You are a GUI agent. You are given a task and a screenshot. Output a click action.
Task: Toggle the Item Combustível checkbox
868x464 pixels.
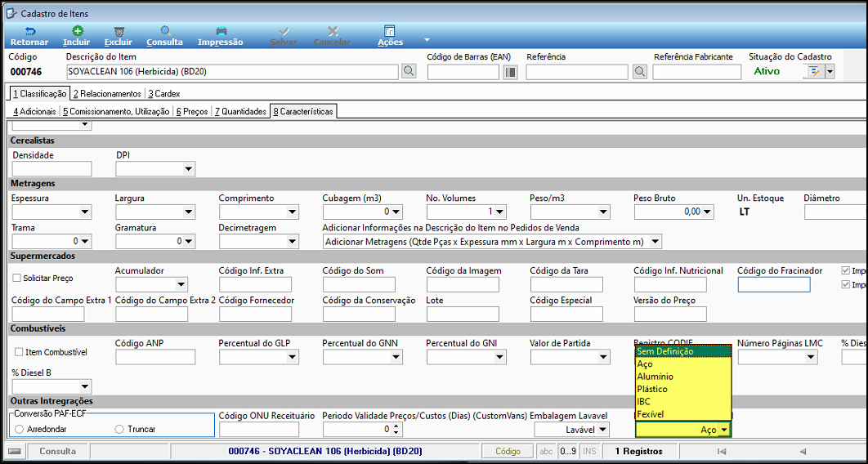tap(18, 352)
